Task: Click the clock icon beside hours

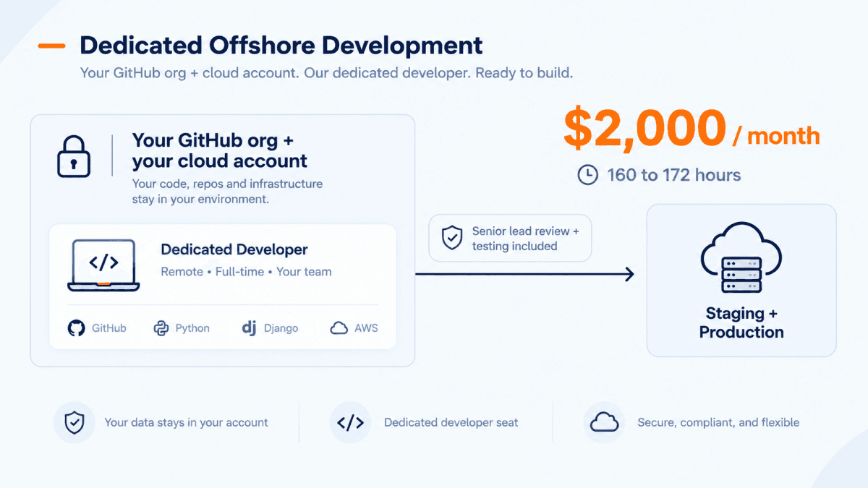Action: click(588, 175)
